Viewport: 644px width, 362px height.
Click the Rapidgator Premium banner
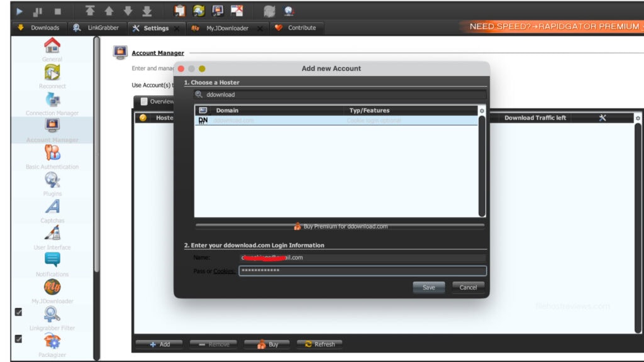click(x=553, y=26)
